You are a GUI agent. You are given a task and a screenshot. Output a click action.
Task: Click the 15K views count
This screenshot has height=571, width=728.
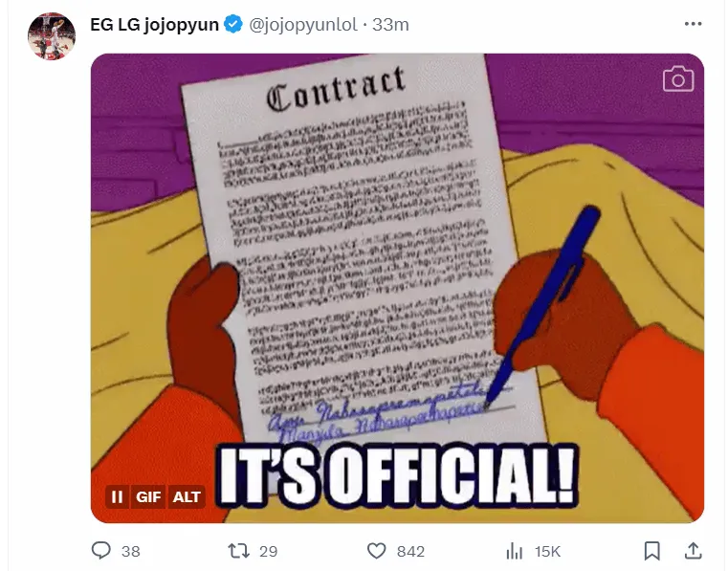coord(547,552)
